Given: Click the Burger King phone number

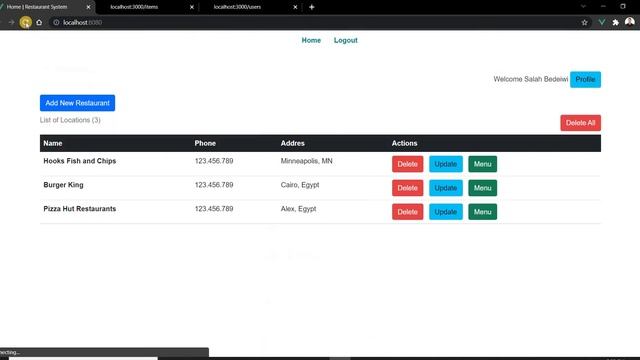Looking at the screenshot, I should pyautogui.click(x=214, y=185).
